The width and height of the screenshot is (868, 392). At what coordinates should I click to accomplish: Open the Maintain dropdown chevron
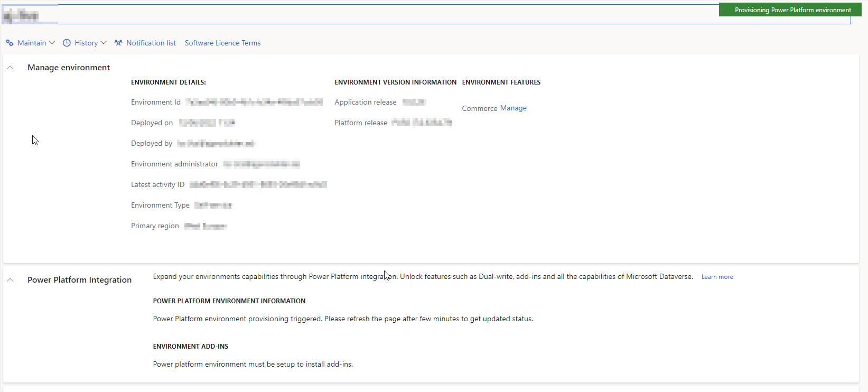coord(52,43)
